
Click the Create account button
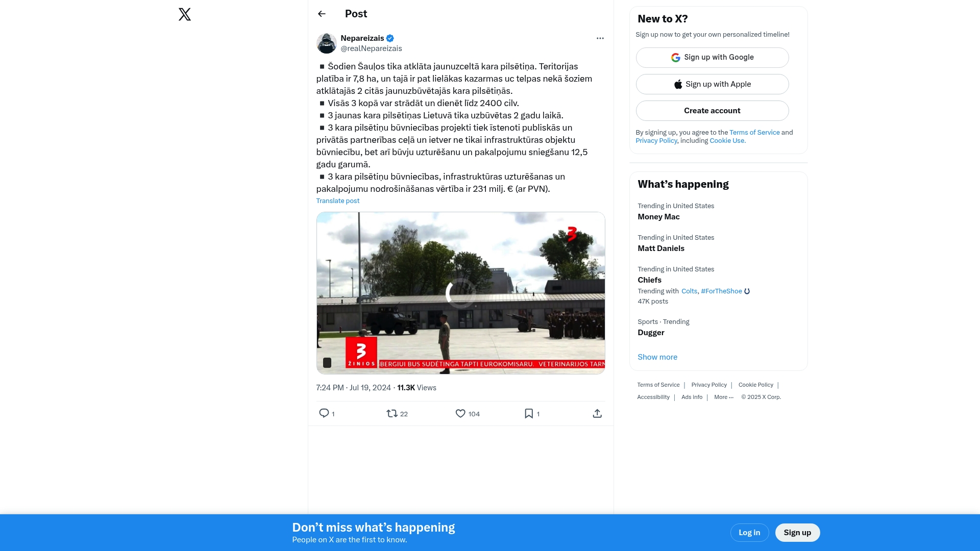[x=713, y=111]
